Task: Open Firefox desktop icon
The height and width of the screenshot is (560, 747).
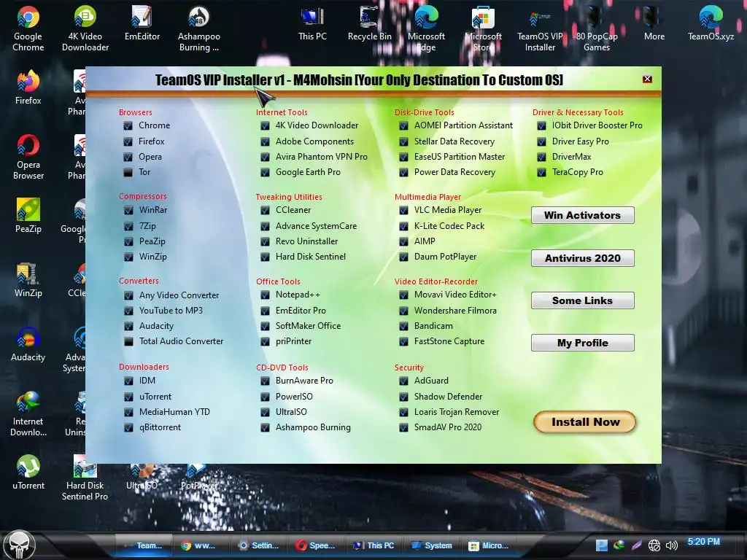Action: coord(28,87)
